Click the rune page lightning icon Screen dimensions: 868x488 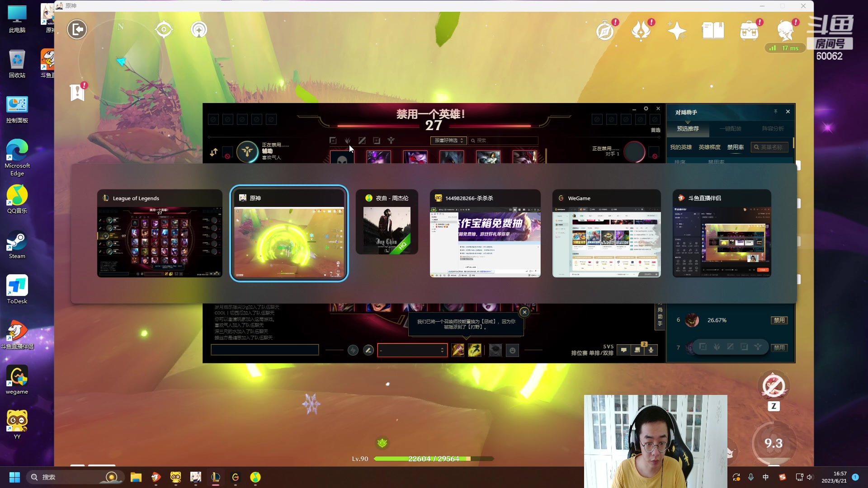(353, 350)
